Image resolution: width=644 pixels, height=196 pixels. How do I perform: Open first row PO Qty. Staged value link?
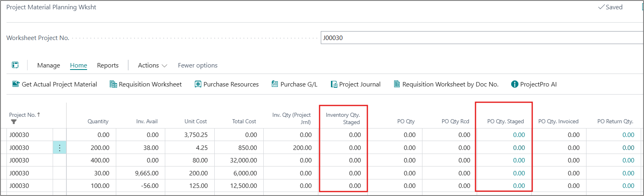(519, 135)
